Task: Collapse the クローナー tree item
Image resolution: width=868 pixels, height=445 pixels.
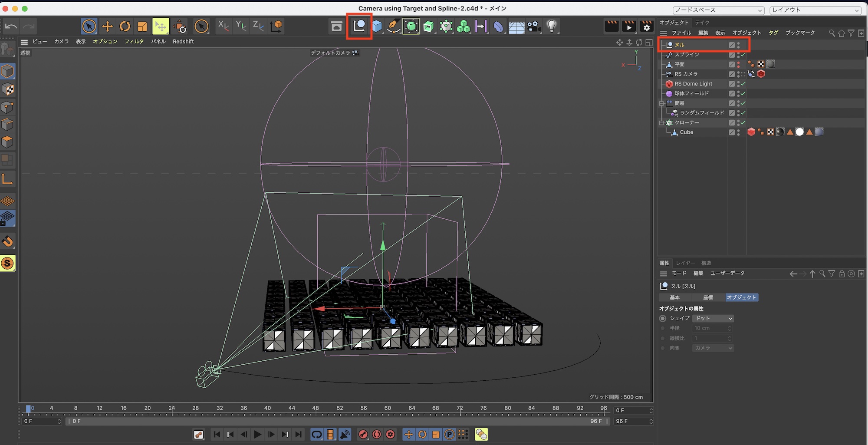Action: click(x=661, y=123)
